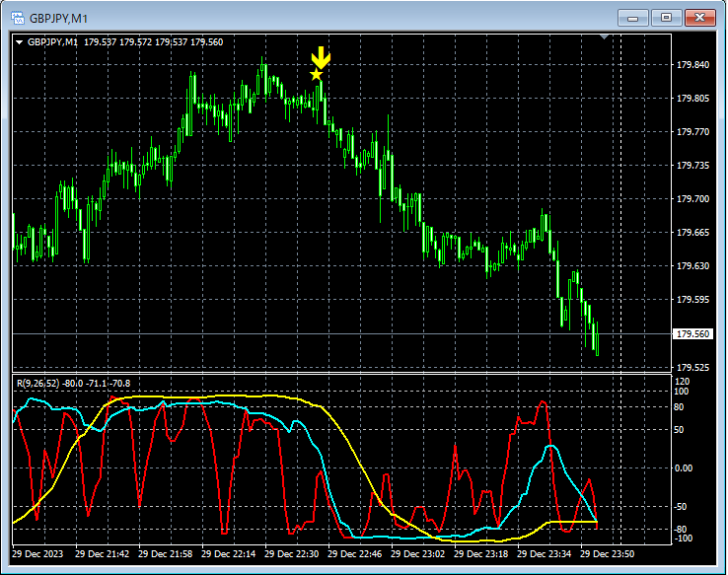The image size is (728, 575).
Task: Click the GBPJPY,M1 OHLC header text
Action: click(x=125, y=42)
